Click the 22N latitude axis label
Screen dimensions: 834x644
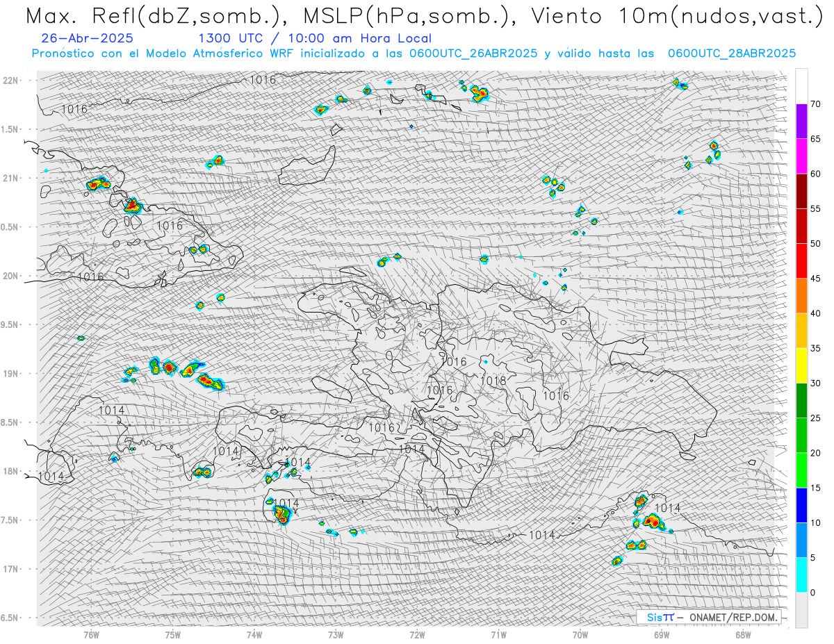point(10,81)
